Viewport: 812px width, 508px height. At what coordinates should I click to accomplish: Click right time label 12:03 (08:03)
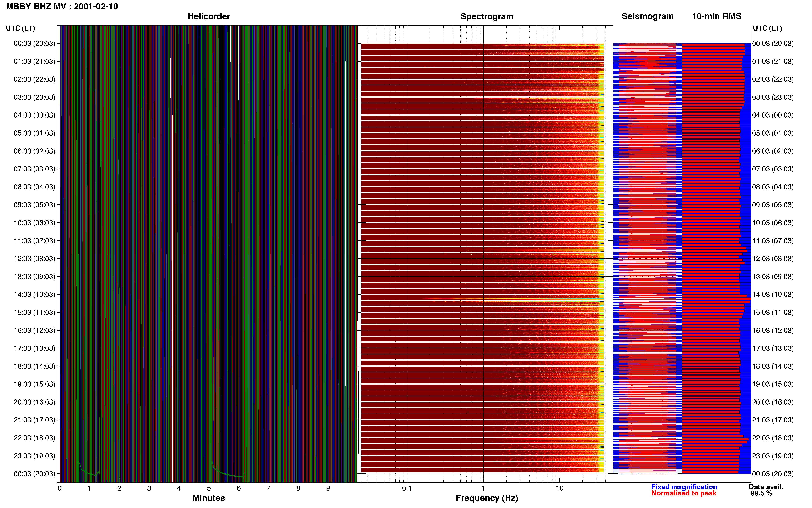click(x=773, y=258)
